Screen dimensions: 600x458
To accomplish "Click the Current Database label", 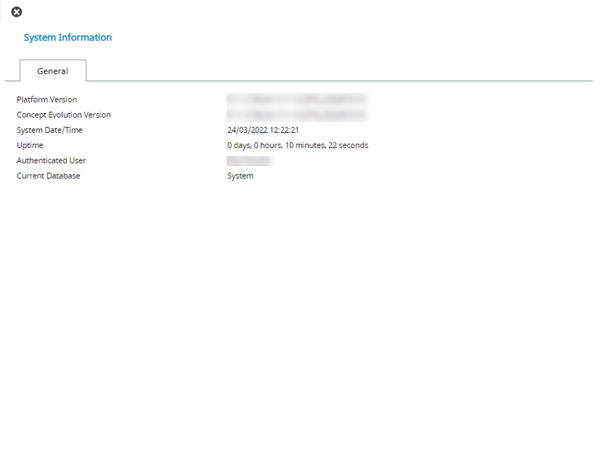I will 48,176.
